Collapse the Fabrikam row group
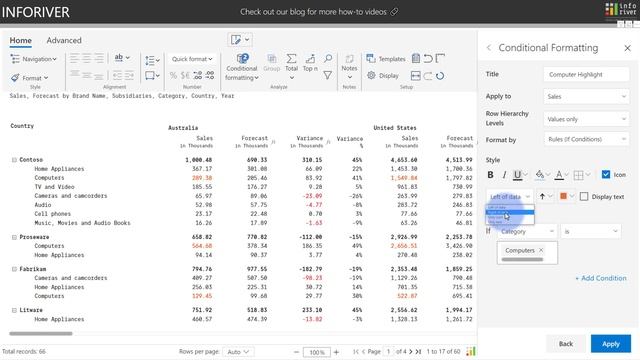Viewport: 640px width, 360px height. (x=14, y=269)
